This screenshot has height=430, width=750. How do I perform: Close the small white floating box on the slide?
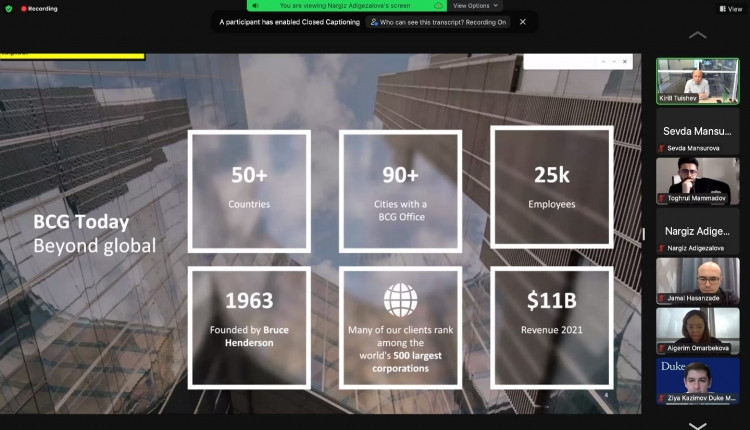click(625, 62)
